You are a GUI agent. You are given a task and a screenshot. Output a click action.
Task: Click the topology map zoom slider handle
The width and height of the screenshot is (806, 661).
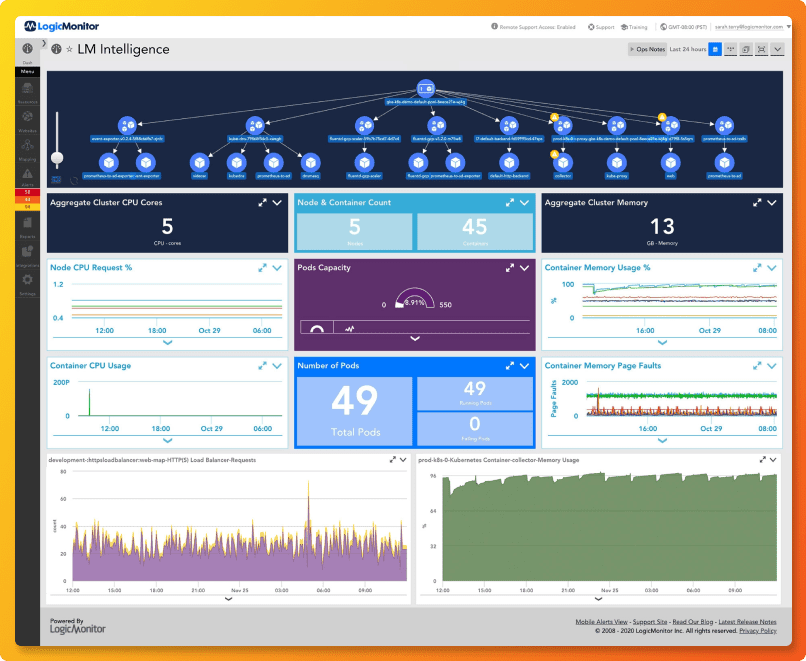tap(57, 158)
